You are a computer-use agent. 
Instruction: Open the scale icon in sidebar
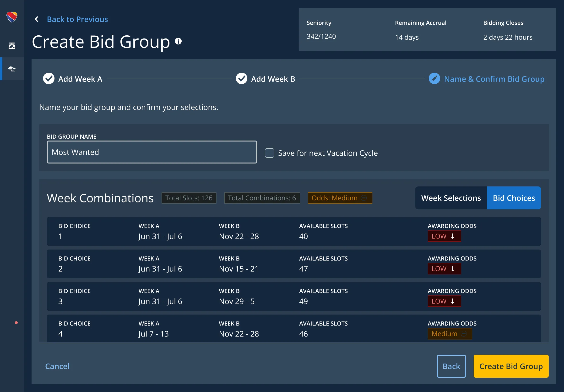tap(12, 46)
